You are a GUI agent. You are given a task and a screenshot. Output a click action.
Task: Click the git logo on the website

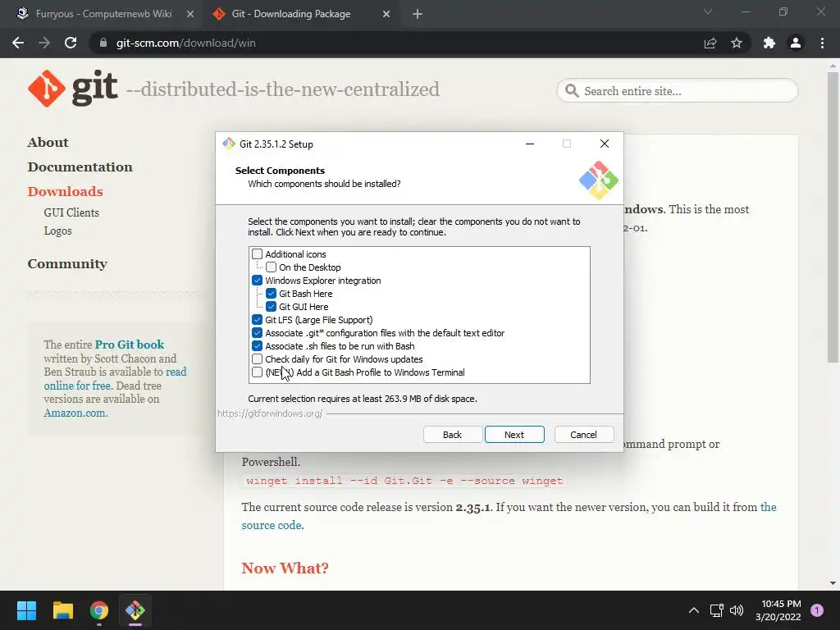coord(73,89)
